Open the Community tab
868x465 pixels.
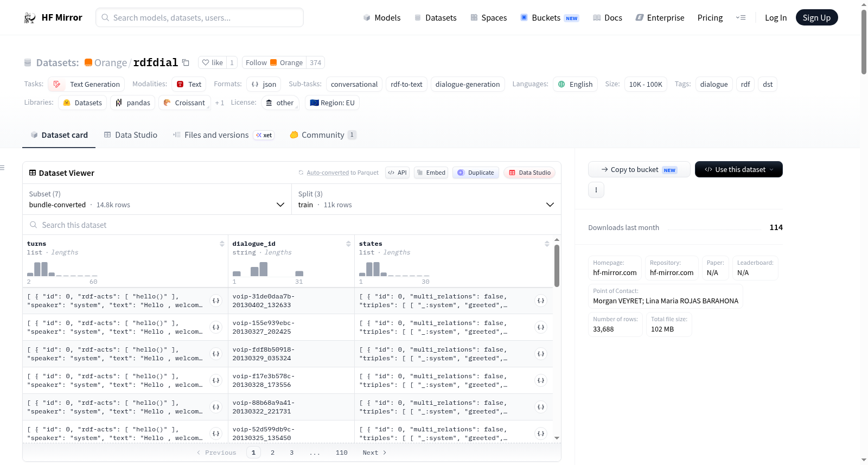pos(323,135)
